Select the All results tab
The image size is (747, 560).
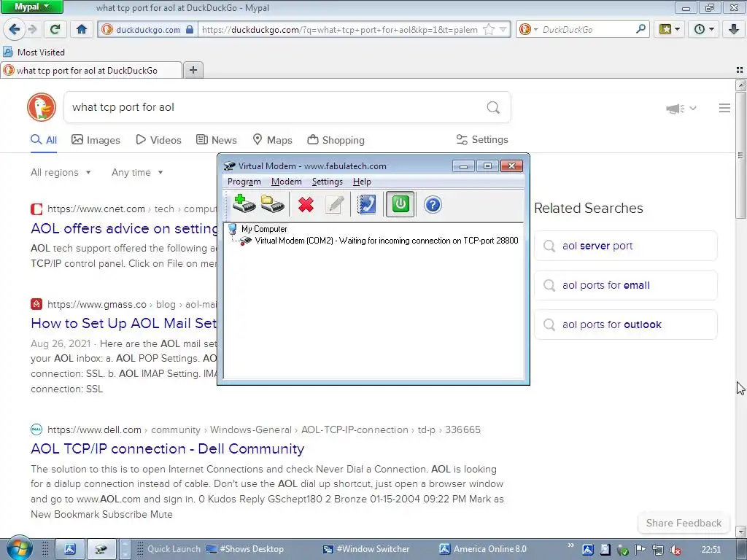click(x=43, y=140)
